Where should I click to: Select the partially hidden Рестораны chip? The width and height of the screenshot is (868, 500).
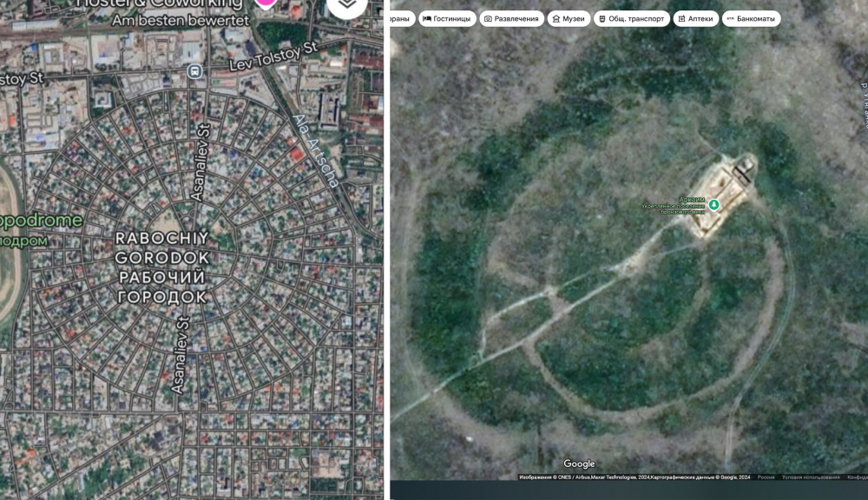(403, 19)
